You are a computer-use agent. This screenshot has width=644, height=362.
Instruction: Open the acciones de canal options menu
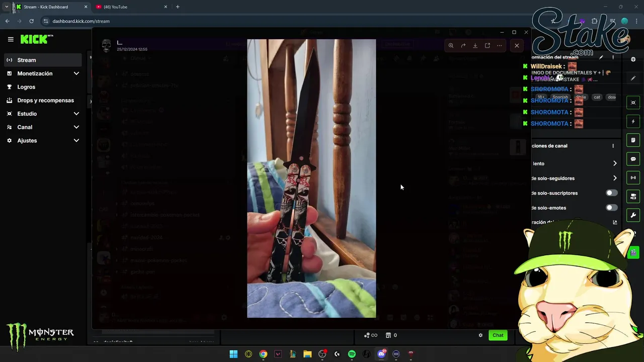613,146
